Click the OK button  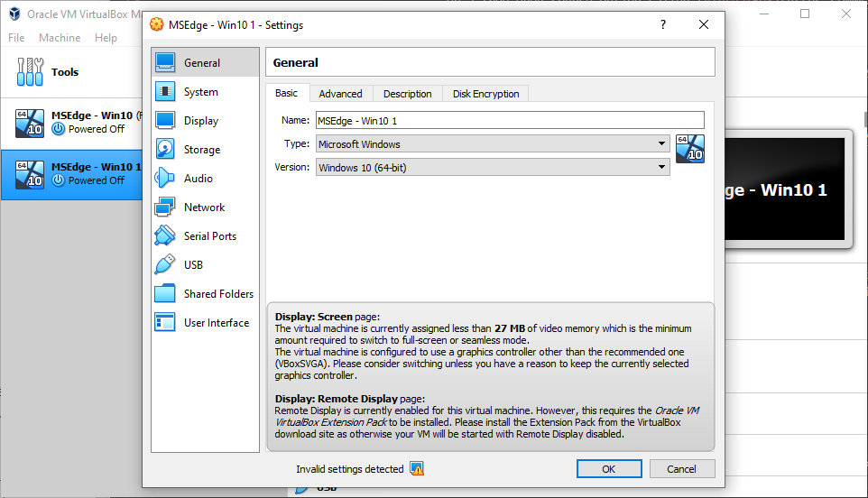pyautogui.click(x=609, y=468)
